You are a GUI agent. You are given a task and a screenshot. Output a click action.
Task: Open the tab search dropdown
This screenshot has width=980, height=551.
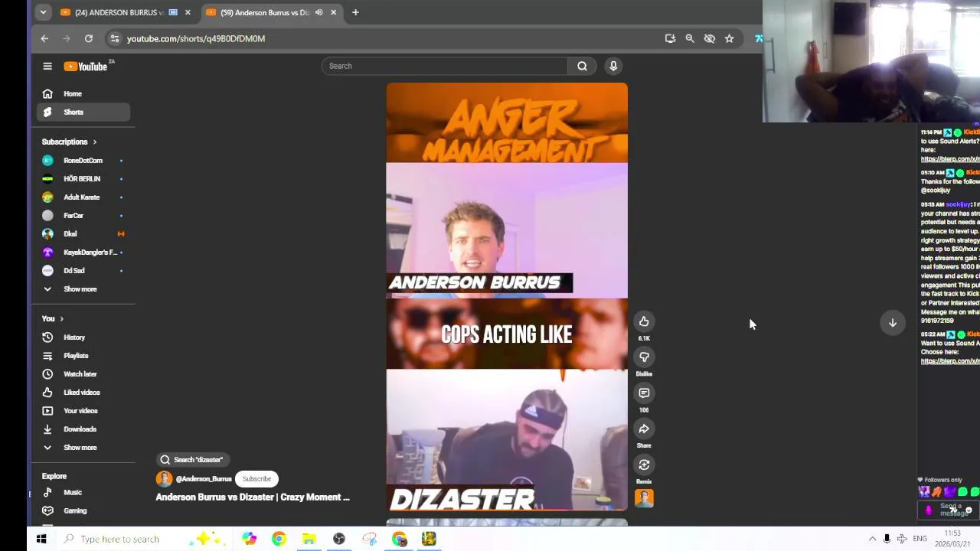pyautogui.click(x=43, y=12)
